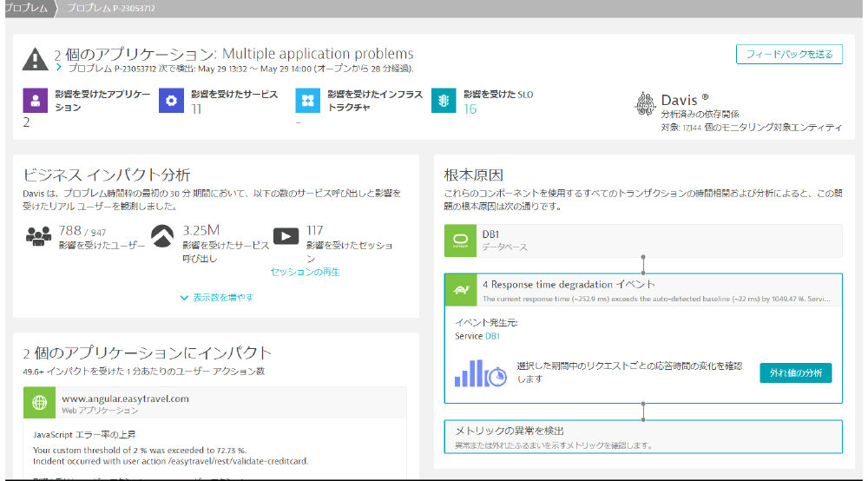
Task: Open 4 Response time degradation event header
Action: tap(643, 289)
